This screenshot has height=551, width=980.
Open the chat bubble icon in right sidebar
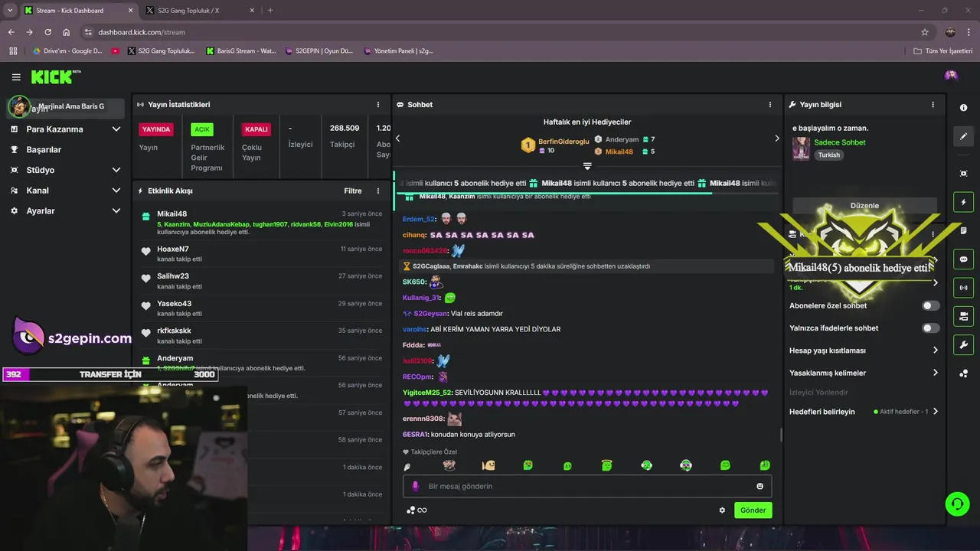(x=963, y=259)
